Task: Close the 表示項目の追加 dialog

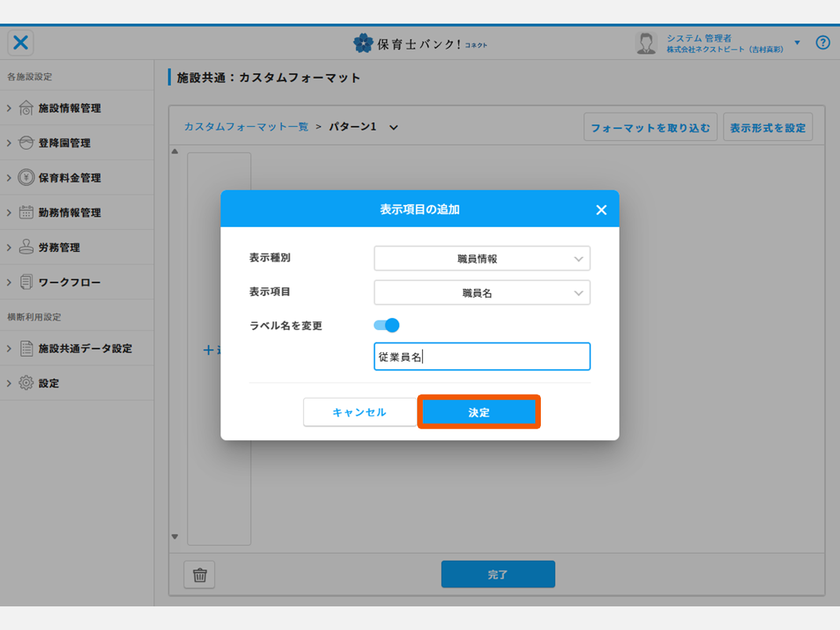Action: 601,209
